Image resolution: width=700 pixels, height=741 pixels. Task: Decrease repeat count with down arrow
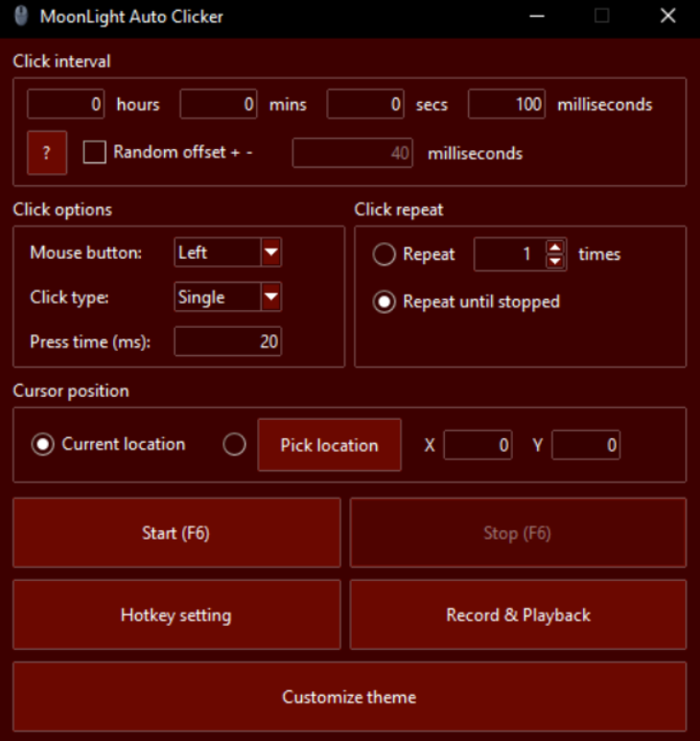[x=555, y=261]
